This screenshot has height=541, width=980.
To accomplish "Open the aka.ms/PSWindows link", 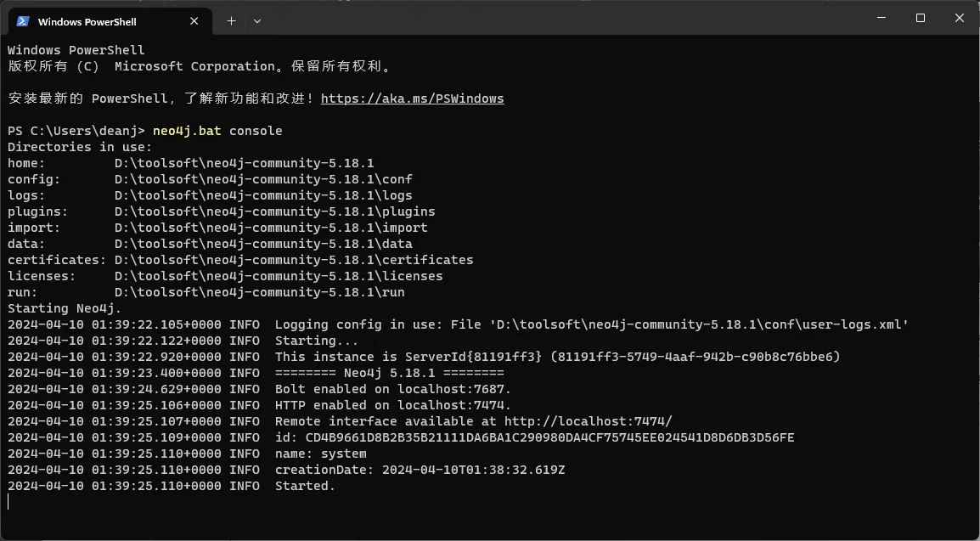I will click(x=412, y=99).
